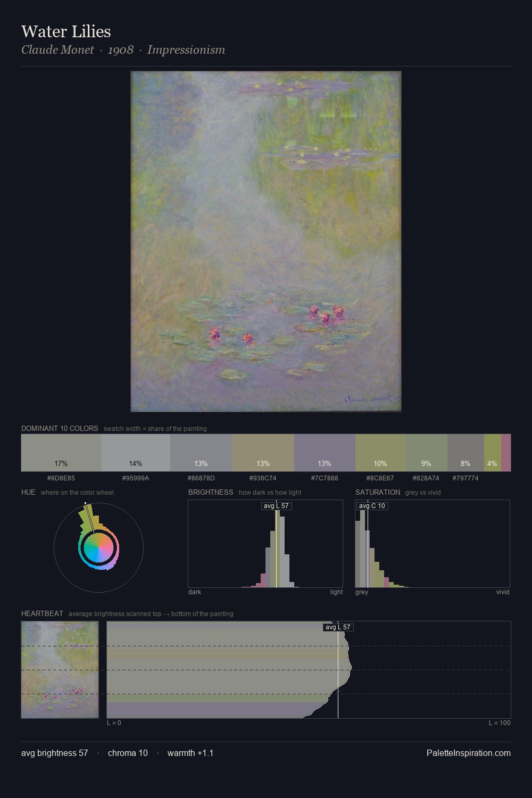
Task: Choose the 9% swatch #828A74
Action: (426, 453)
